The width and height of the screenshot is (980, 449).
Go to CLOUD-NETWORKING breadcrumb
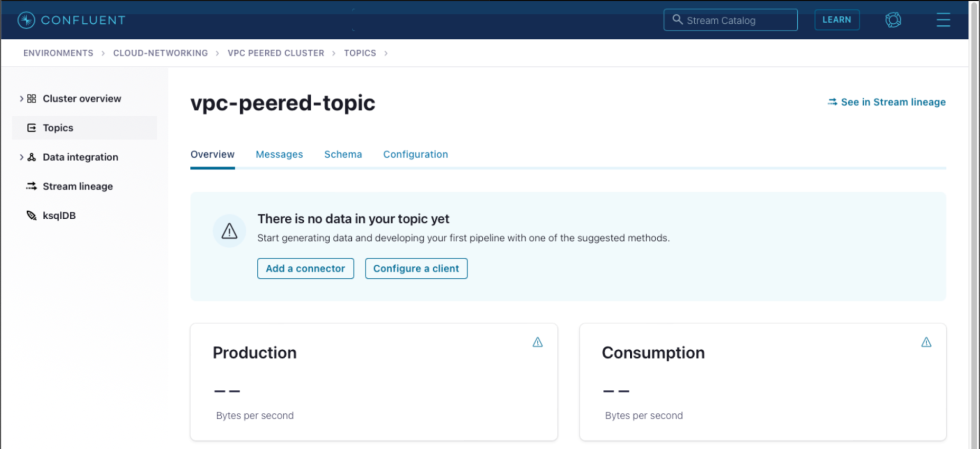pyautogui.click(x=161, y=53)
